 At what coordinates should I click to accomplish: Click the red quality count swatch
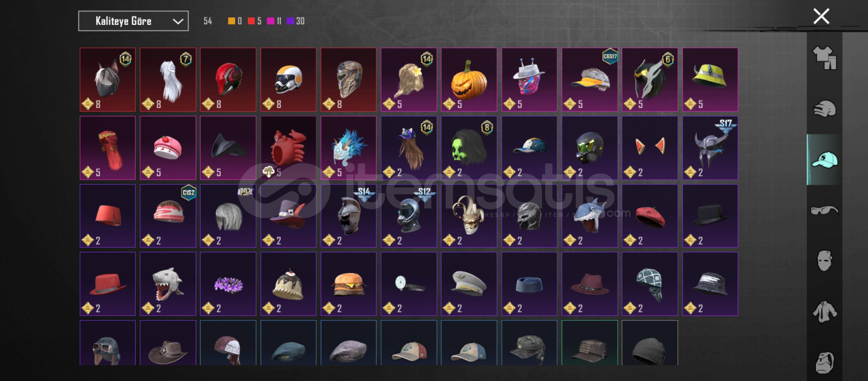(x=251, y=21)
